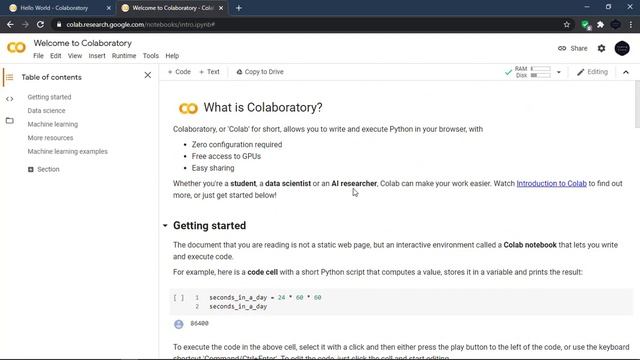Image resolution: width=640 pixels, height=360 pixels.
Task: Open Settings gear icon
Action: pyautogui.click(x=602, y=48)
